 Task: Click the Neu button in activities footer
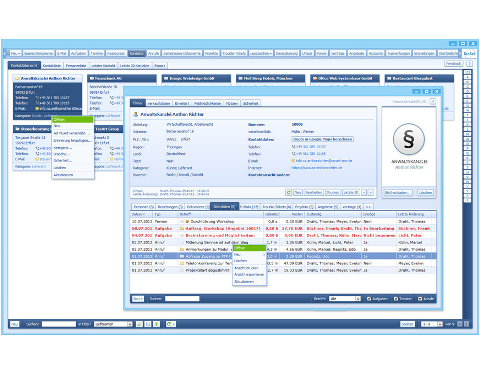coord(138,299)
